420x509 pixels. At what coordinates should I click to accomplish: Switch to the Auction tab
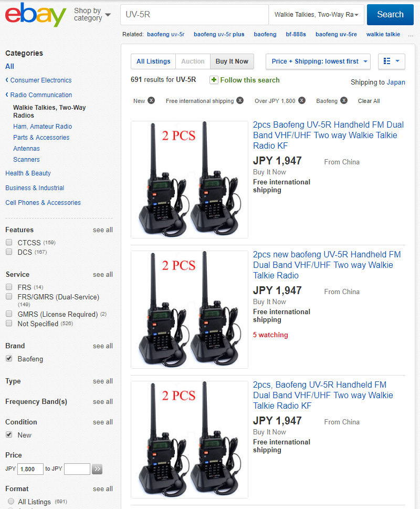(193, 61)
